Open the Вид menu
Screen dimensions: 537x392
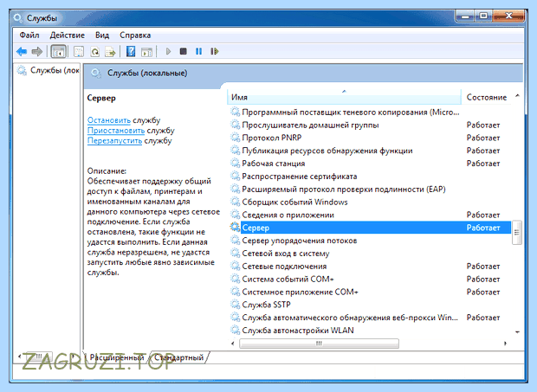click(x=102, y=35)
